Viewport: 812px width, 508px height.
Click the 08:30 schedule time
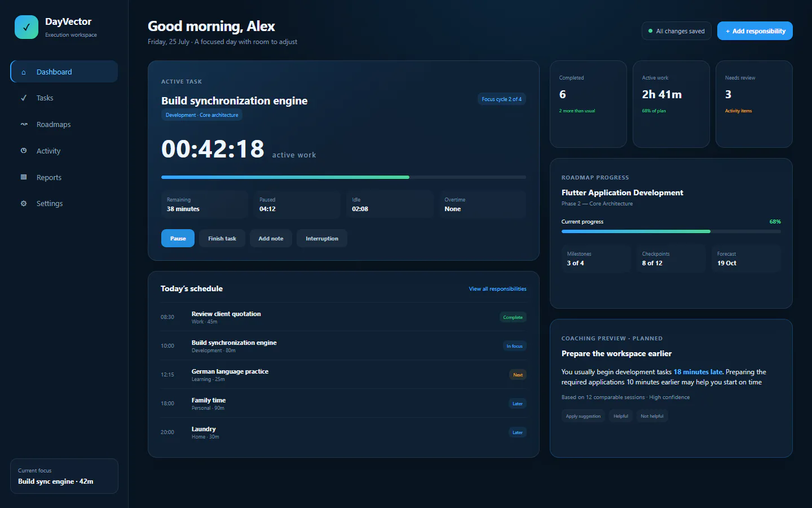[167, 317]
